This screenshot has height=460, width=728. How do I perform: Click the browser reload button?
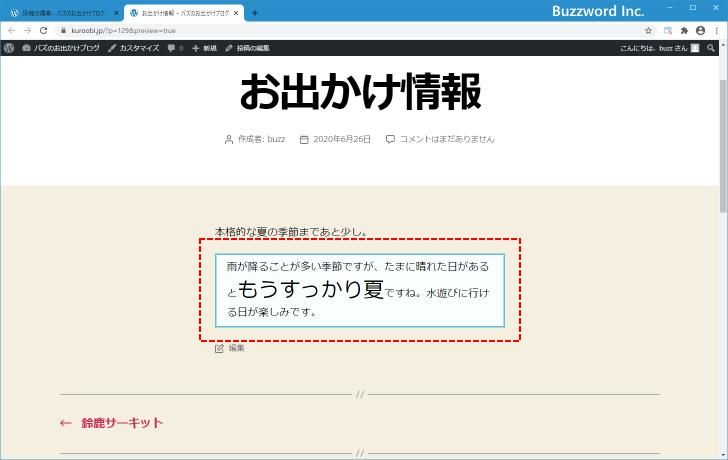pos(43,31)
